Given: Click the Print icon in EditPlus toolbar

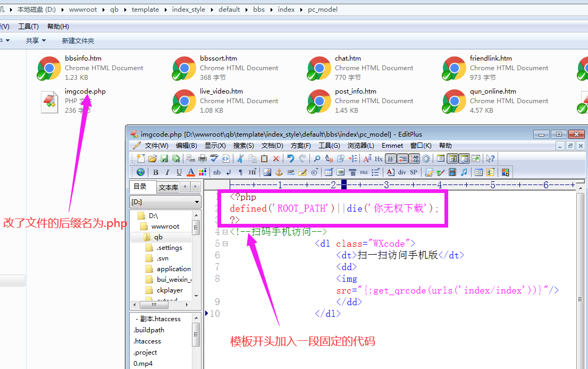Looking at the screenshot, I should pyautogui.click(x=203, y=158).
